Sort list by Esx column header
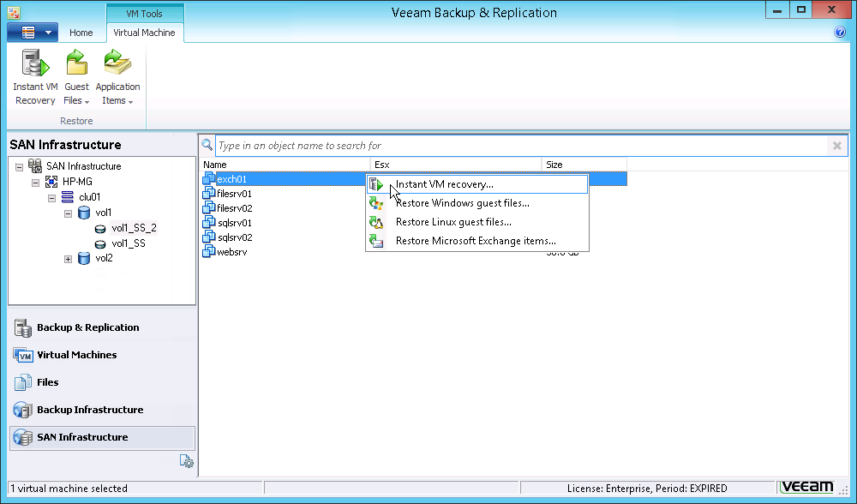 pos(456,165)
